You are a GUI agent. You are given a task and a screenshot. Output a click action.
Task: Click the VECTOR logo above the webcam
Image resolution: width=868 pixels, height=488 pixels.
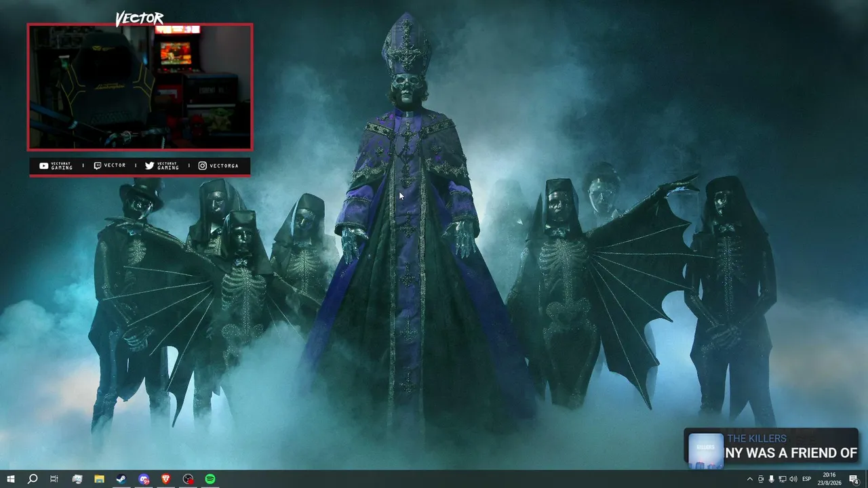point(140,18)
